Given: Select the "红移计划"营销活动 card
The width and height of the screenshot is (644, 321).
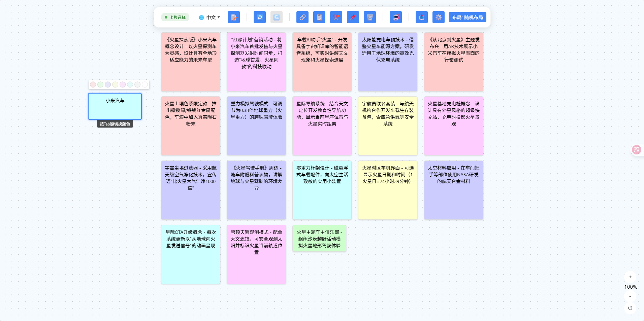Looking at the screenshot, I should click(x=256, y=62).
